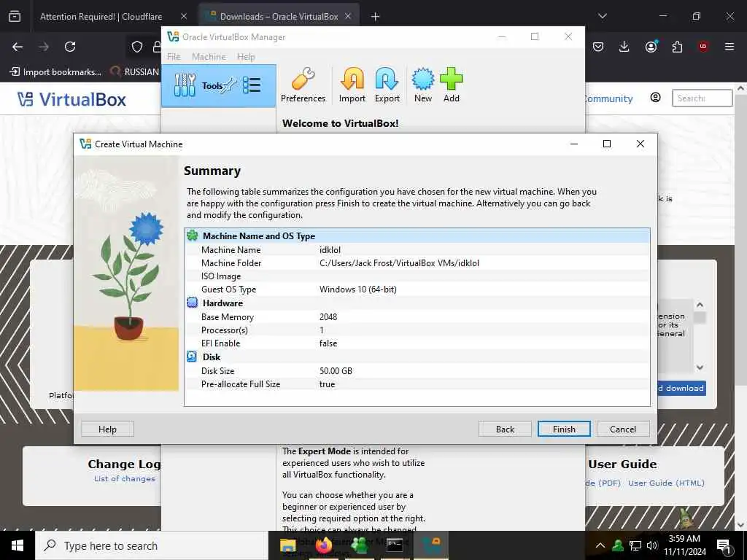The width and height of the screenshot is (747, 560).
Task: Open Preferences in VirtualBox Manager toolbar
Action: (x=303, y=85)
